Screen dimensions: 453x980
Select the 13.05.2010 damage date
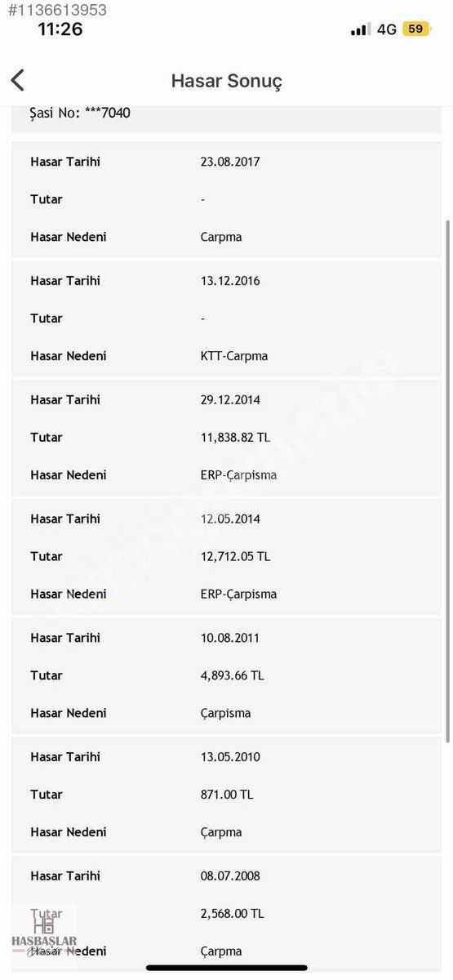point(230,757)
